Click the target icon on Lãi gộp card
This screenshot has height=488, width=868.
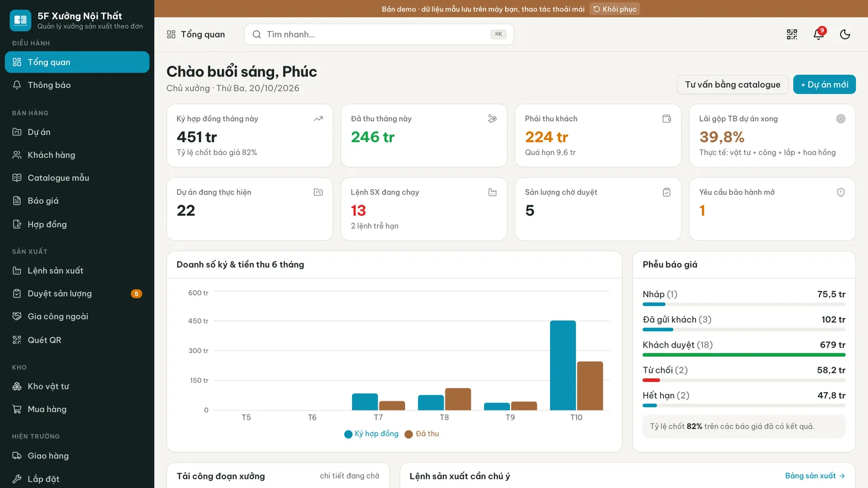(841, 119)
